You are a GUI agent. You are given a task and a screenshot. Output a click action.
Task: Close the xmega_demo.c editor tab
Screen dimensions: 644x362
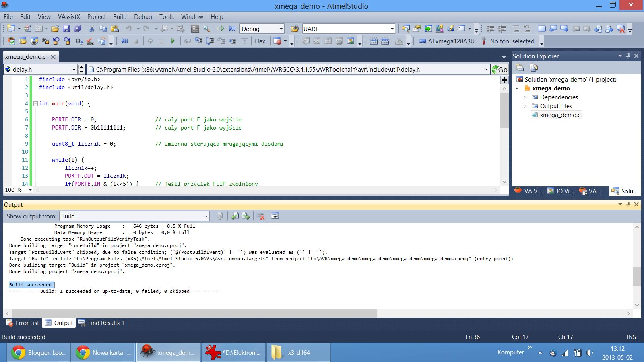[x=53, y=57]
